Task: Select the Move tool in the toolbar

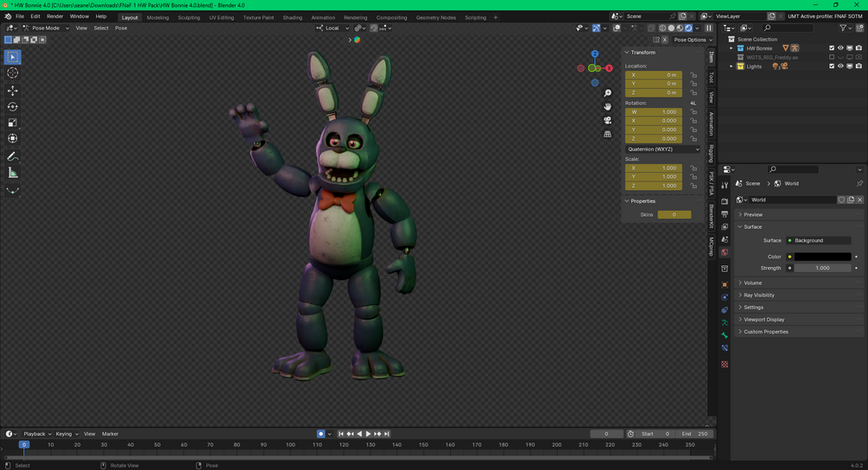Action: coord(12,91)
